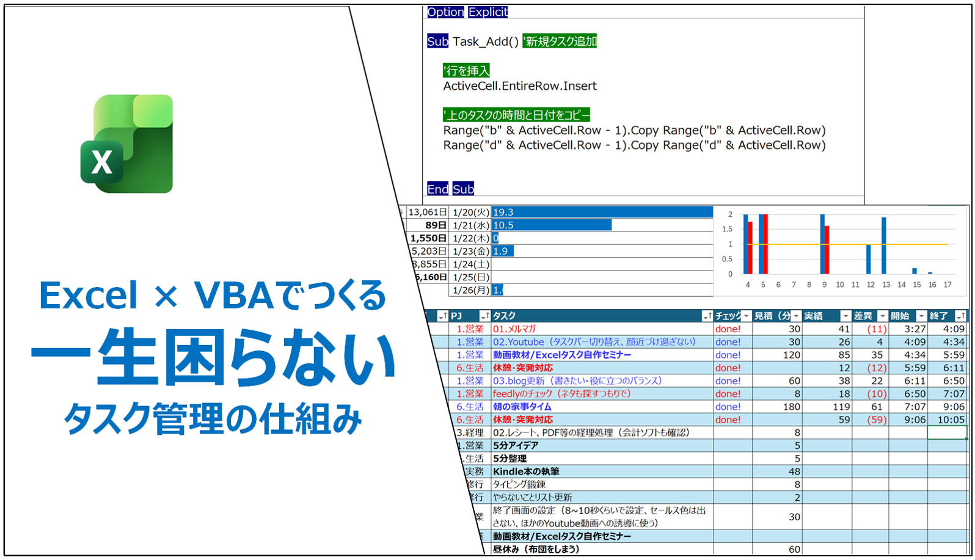
Task: Click 'done!' in the 01.メルマガ row
Action: pos(728,329)
